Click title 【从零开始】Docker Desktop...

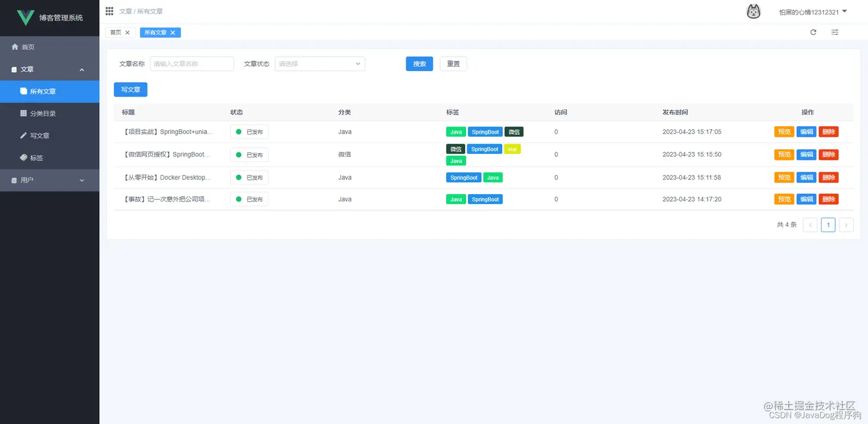(x=167, y=178)
